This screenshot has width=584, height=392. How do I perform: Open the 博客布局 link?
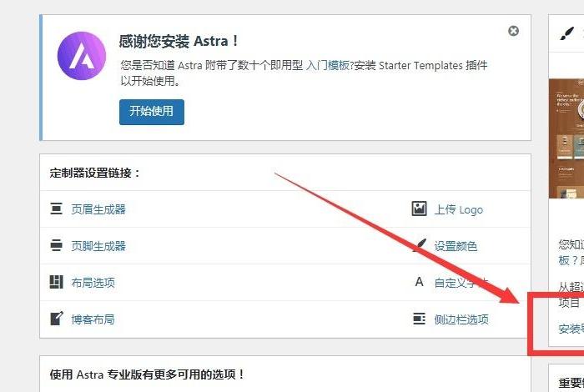93,319
